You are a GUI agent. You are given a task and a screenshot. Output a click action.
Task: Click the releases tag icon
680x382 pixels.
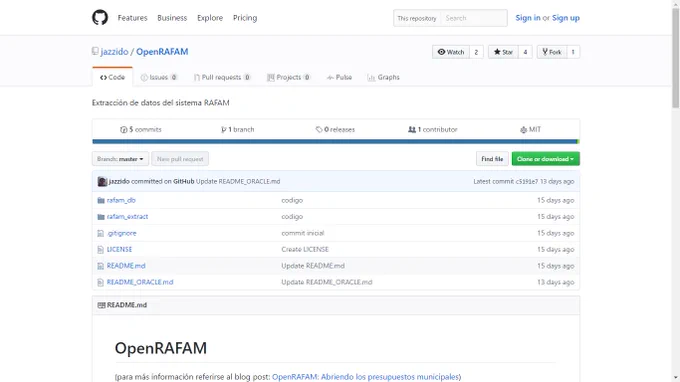coord(319,130)
